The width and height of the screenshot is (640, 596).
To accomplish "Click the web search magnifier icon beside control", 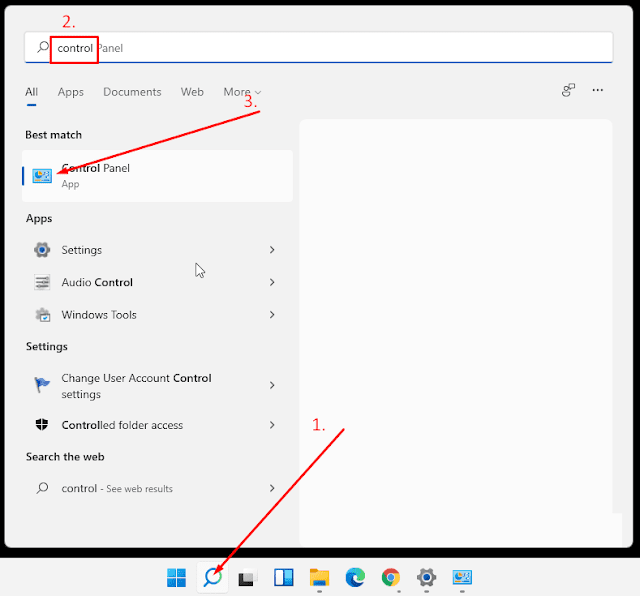I will click(42, 488).
